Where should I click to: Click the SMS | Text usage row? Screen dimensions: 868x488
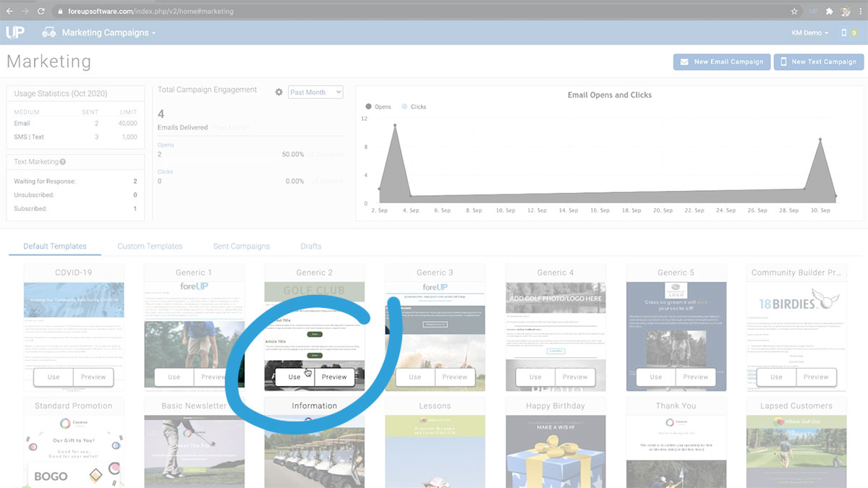pyautogui.click(x=75, y=137)
